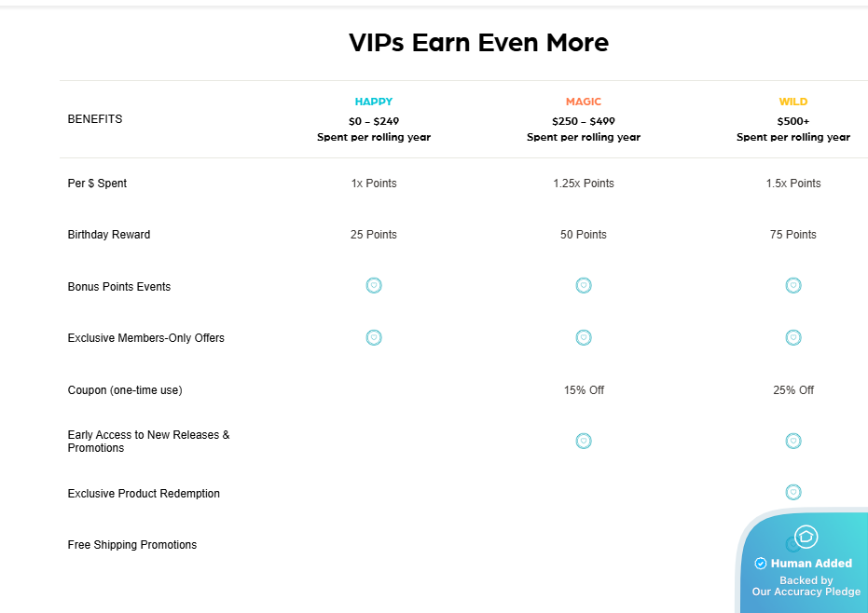The height and width of the screenshot is (613, 868).
Task: Click Members-Only Offers icon in HAPPY column
Action: pos(374,336)
